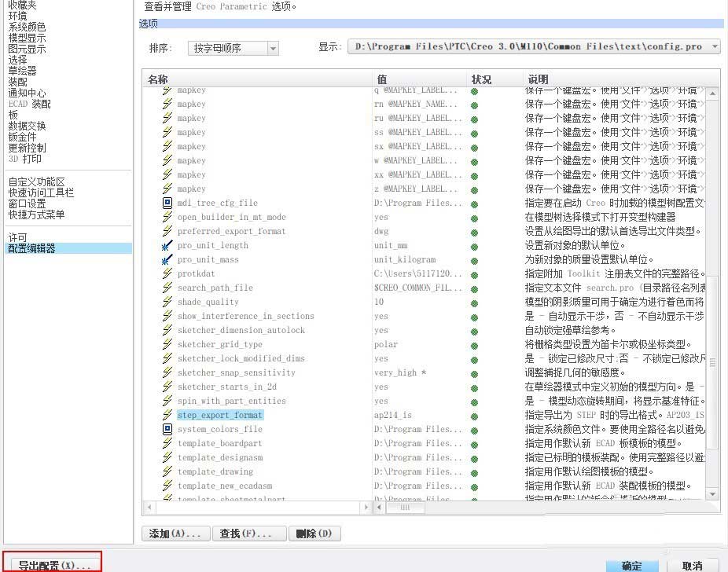This screenshot has height=572, width=728.
Task: Click left arrow of name-column horizontal scrollbar
Action: pyautogui.click(x=149, y=508)
